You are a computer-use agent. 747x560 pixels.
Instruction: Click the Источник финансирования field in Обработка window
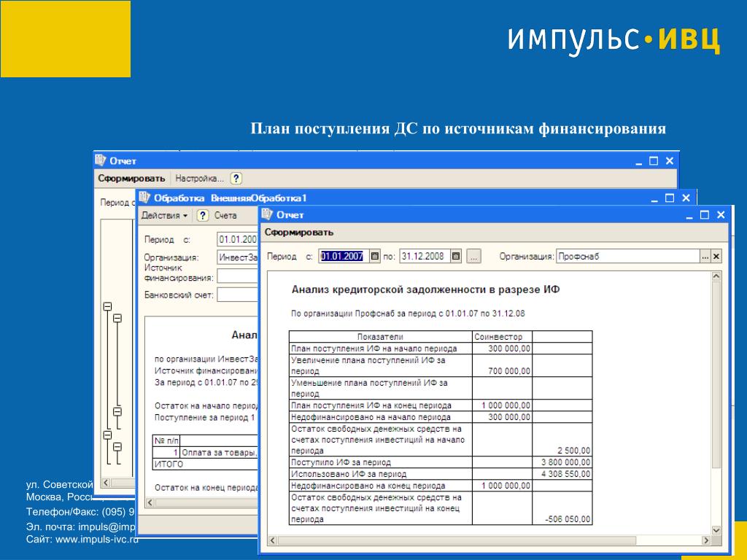(x=237, y=276)
